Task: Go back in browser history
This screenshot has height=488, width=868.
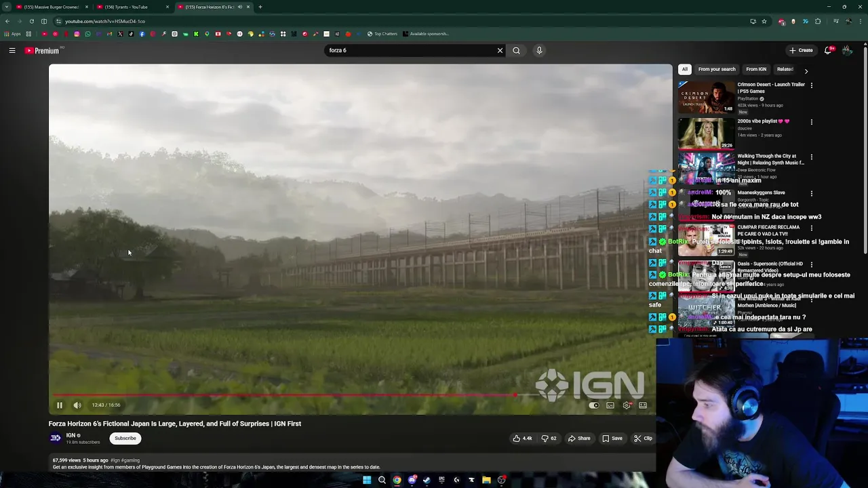Action: coord(7,21)
